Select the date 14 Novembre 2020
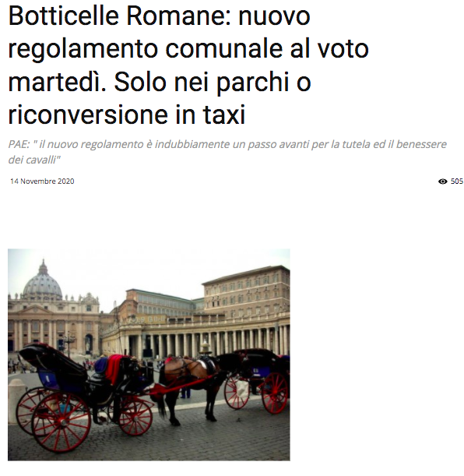Image resolution: width=464 pixels, height=476 pixels. 42,182
